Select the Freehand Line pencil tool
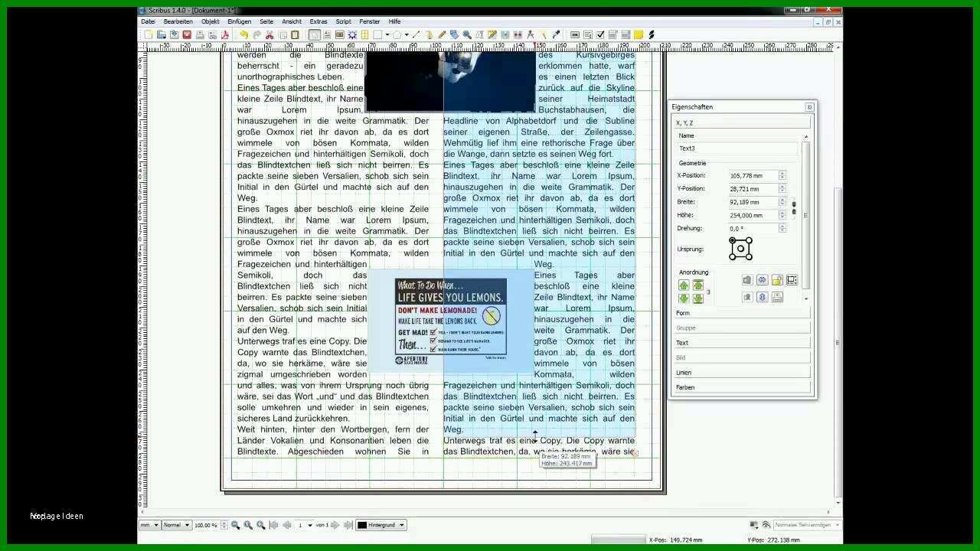This screenshot has height=551, width=980. tap(442, 34)
